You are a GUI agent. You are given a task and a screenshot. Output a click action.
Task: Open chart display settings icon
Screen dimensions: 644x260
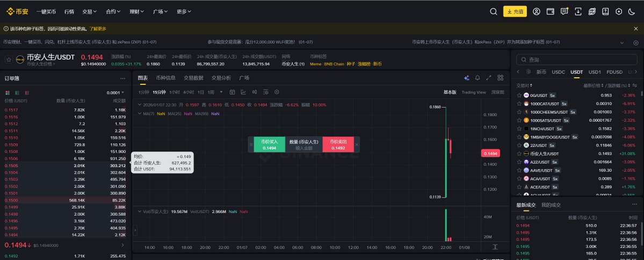[265, 92]
